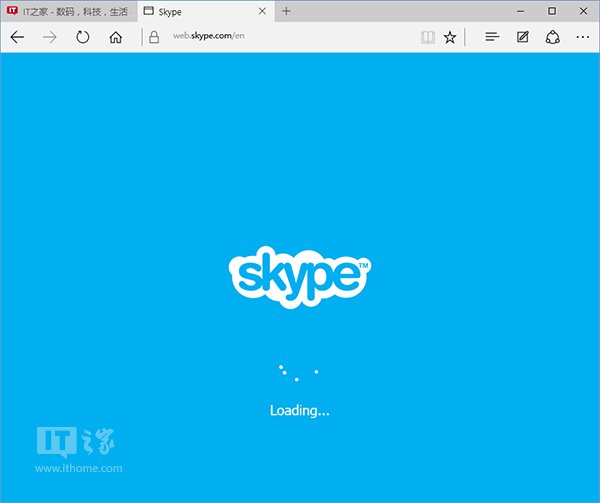Click the lock icon for site security info
Screen dimensions: 600x503
pos(154,37)
